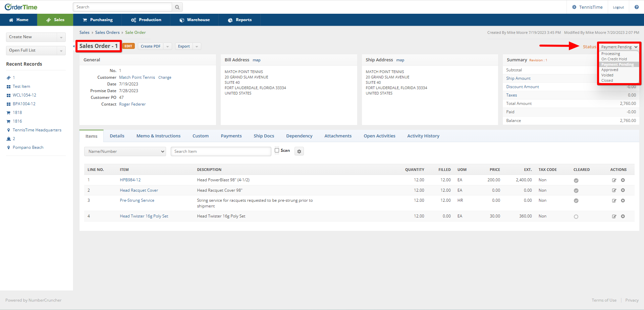Image resolution: width=644 pixels, height=310 pixels.
Task: Switch to the Memo & Instructions tab
Action: click(158, 136)
